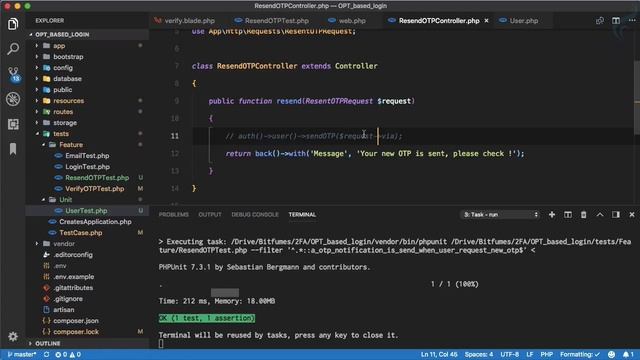Open composer.json in the explorer
The height and width of the screenshot is (360, 640).
[76, 321]
